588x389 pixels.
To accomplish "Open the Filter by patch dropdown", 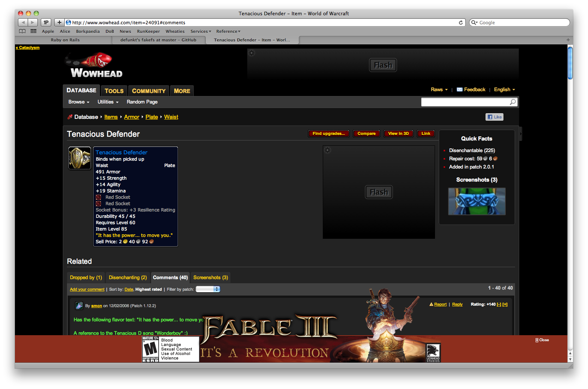I will tap(208, 289).
